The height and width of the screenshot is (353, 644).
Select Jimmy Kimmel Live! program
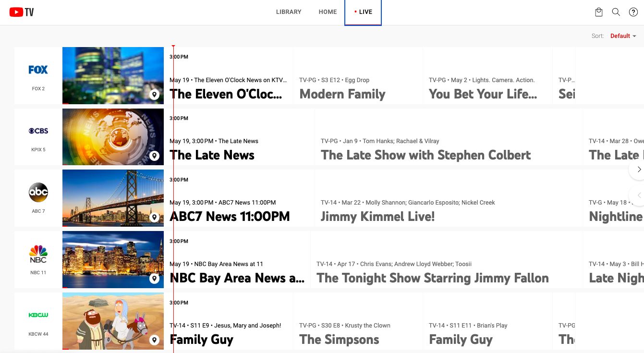(x=377, y=217)
